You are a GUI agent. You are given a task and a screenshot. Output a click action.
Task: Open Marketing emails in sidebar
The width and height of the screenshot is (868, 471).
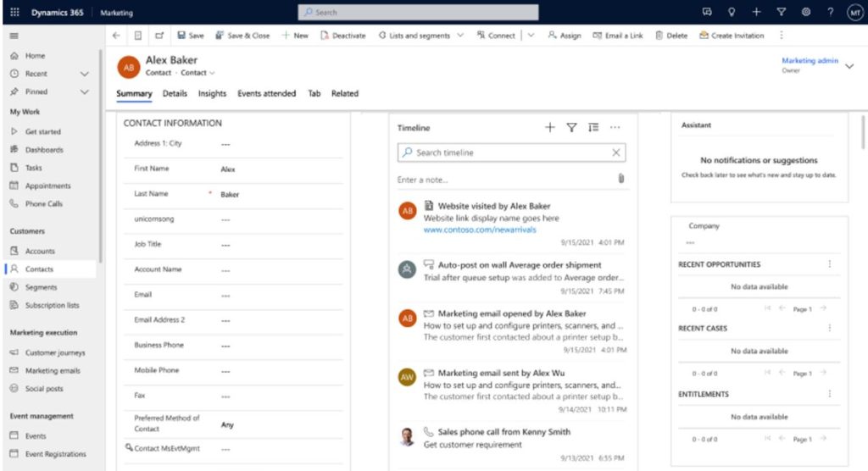[x=53, y=371]
